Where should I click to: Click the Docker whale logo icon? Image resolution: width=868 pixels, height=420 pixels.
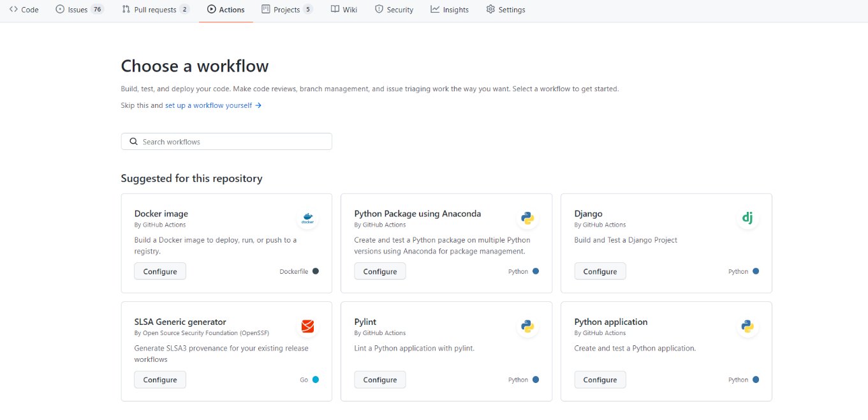[x=307, y=219]
